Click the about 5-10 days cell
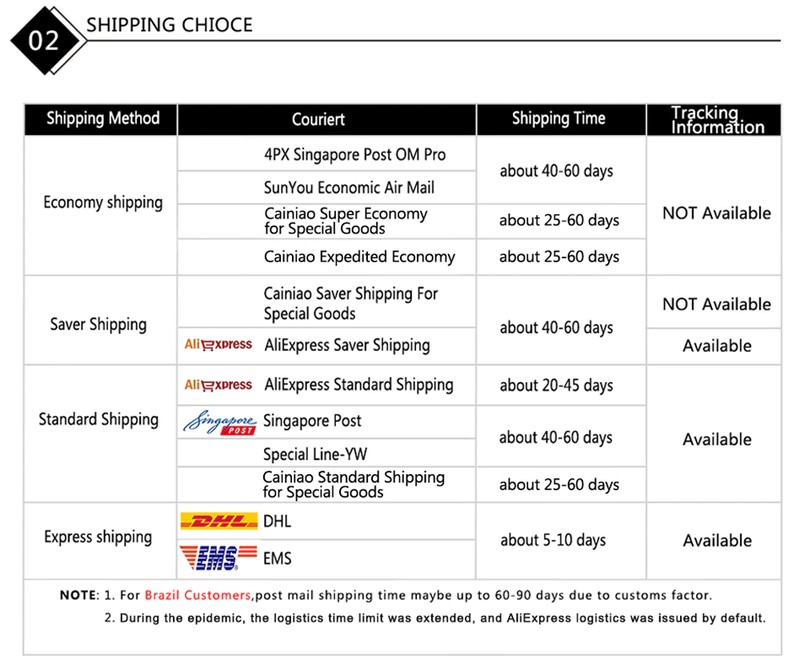This screenshot has height=659, width=800. click(x=553, y=540)
